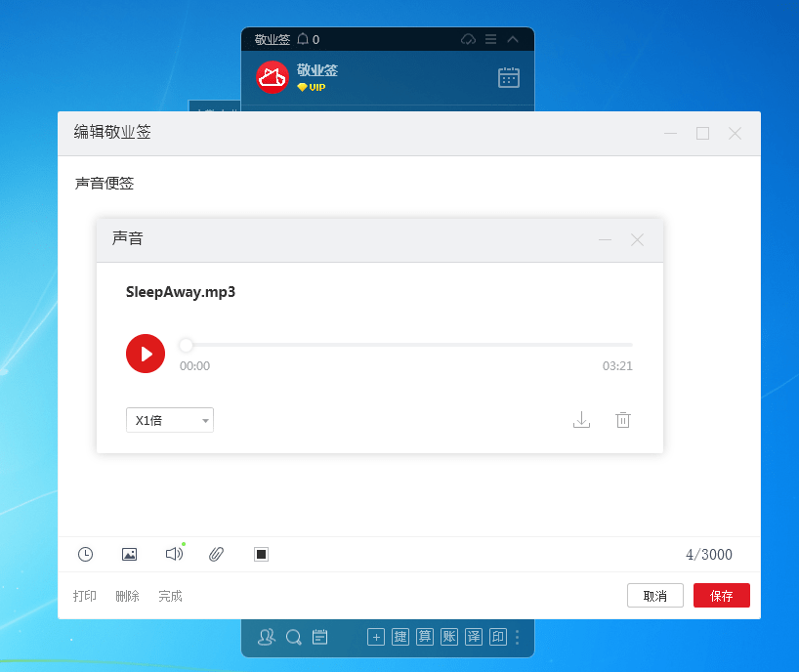Open the hamburger menu in 敬业签 title bar
Image resolution: width=799 pixels, height=672 pixels.
490,39
